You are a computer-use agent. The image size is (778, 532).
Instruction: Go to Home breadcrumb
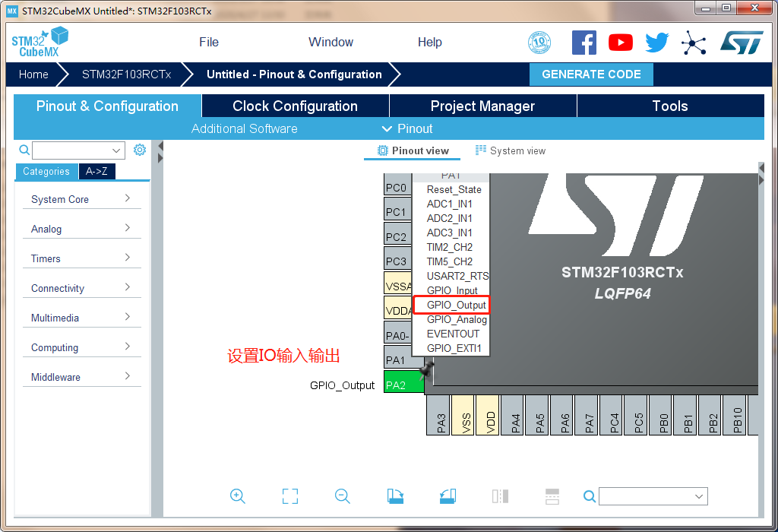33,74
